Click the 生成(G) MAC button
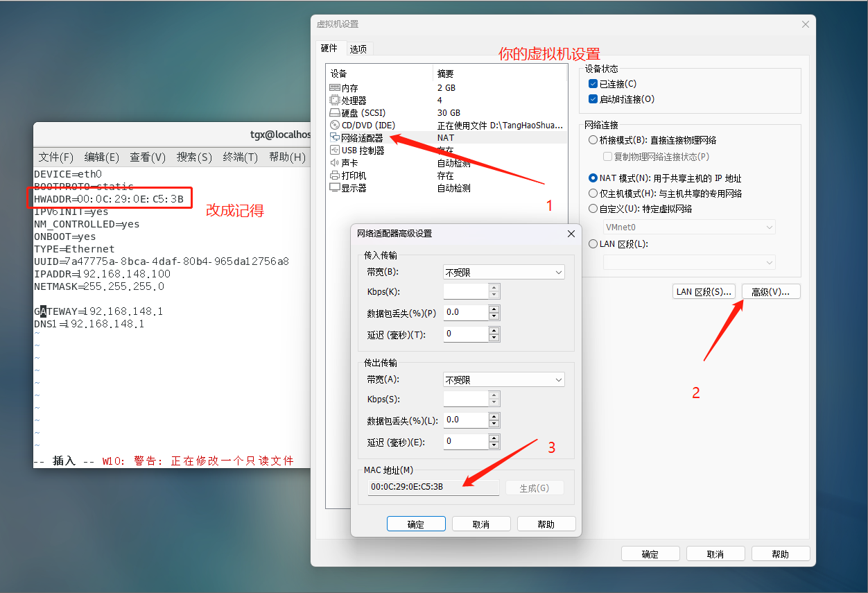Image resolution: width=868 pixels, height=593 pixels. click(x=535, y=488)
